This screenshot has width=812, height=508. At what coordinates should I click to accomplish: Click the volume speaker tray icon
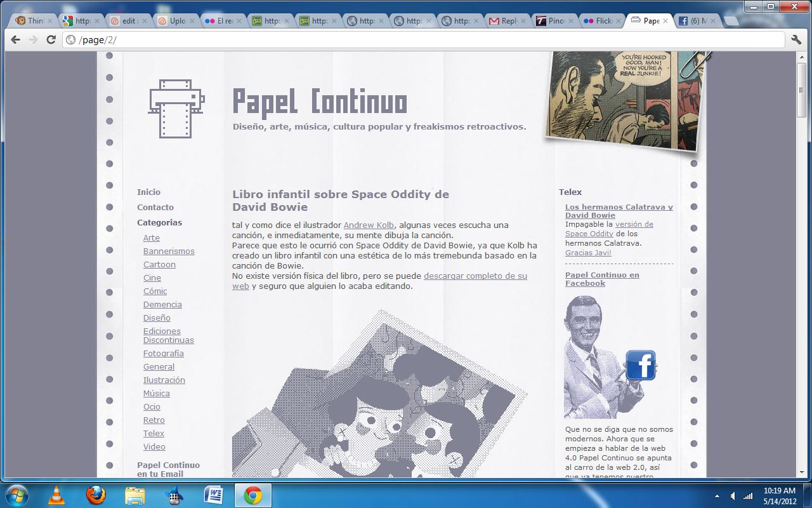point(733,495)
